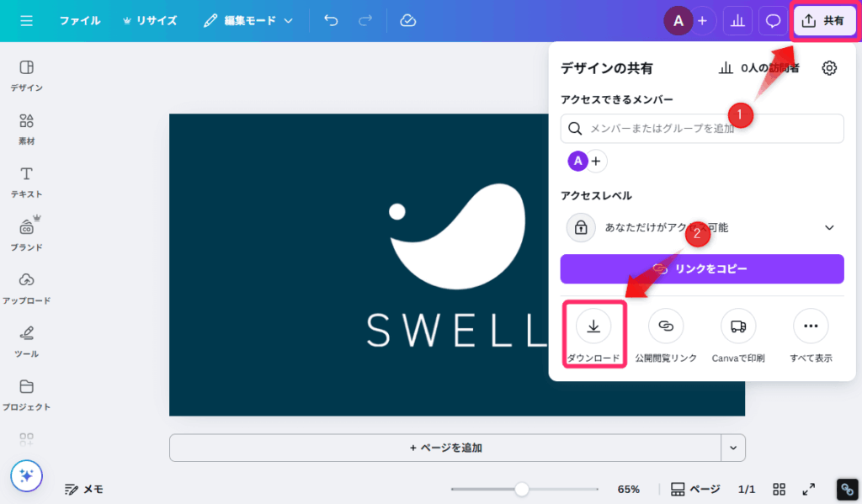The width and height of the screenshot is (862, 504).
Task: Click the 公開閲覧リンク icon
Action: point(666,326)
